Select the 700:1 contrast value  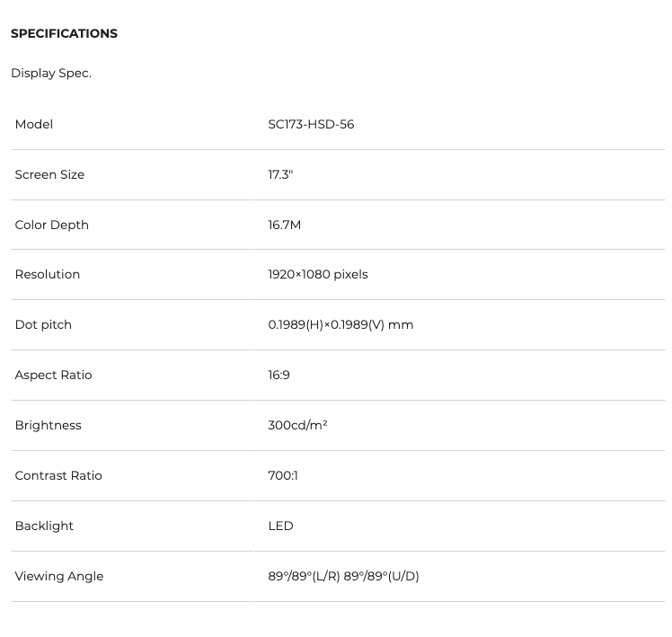[283, 475]
